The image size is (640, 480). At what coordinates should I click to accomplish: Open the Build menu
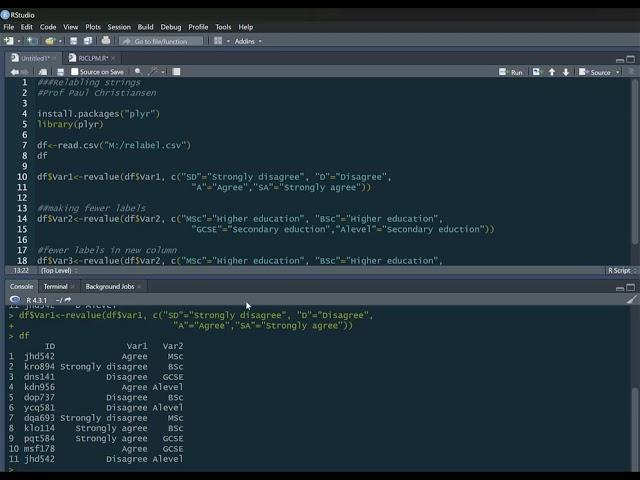point(145,27)
